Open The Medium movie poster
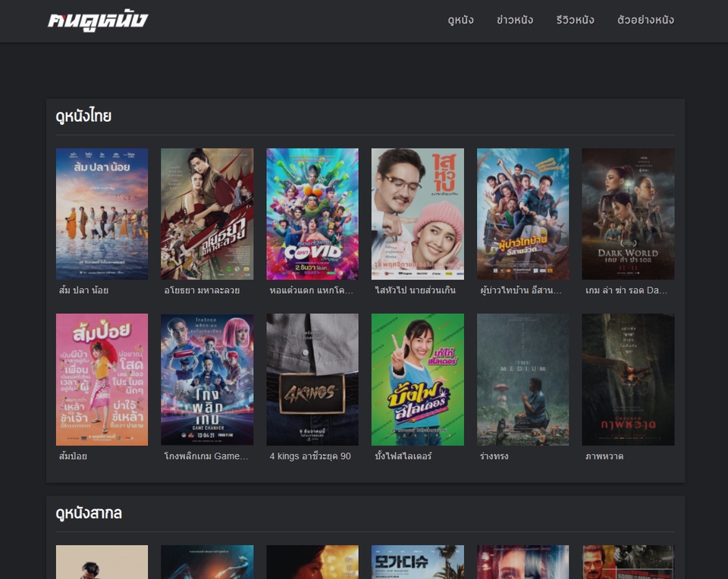This screenshot has height=579, width=728. [522, 380]
